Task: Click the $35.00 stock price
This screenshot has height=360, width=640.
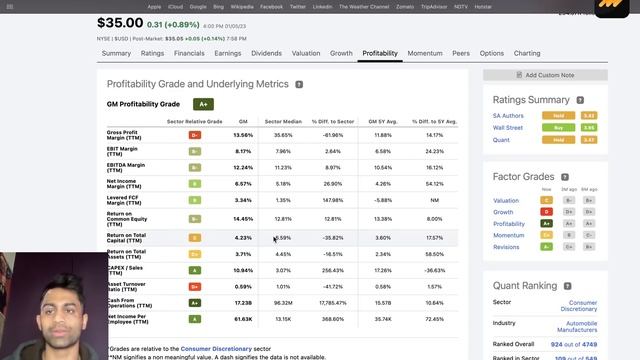Action: 120,23
